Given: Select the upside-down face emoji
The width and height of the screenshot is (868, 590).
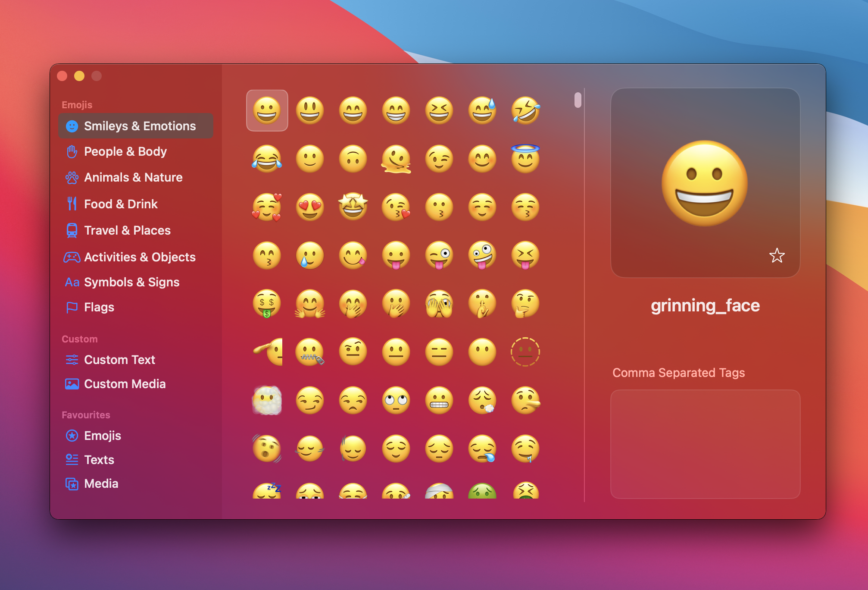Looking at the screenshot, I should [x=353, y=159].
